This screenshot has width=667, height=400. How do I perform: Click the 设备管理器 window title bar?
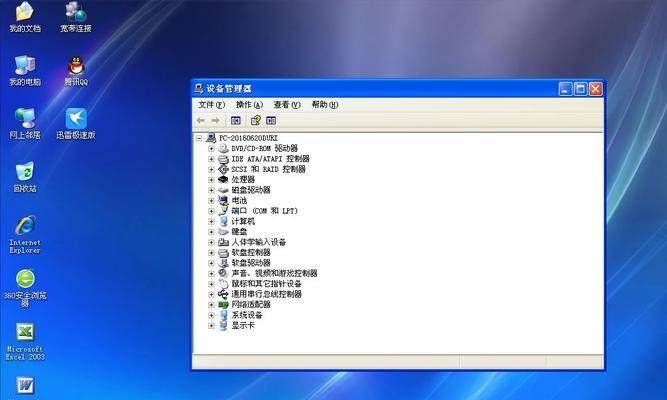click(x=380, y=88)
